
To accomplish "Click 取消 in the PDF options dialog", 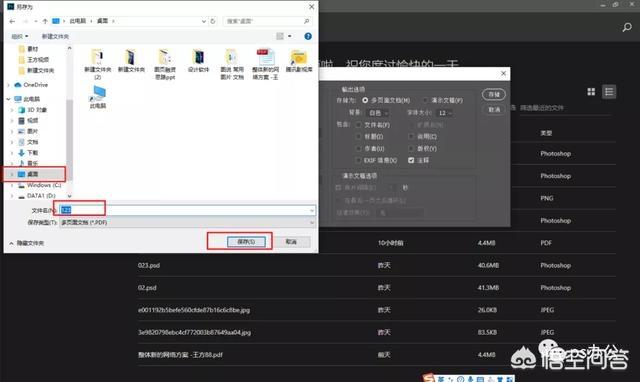I will 494,109.
